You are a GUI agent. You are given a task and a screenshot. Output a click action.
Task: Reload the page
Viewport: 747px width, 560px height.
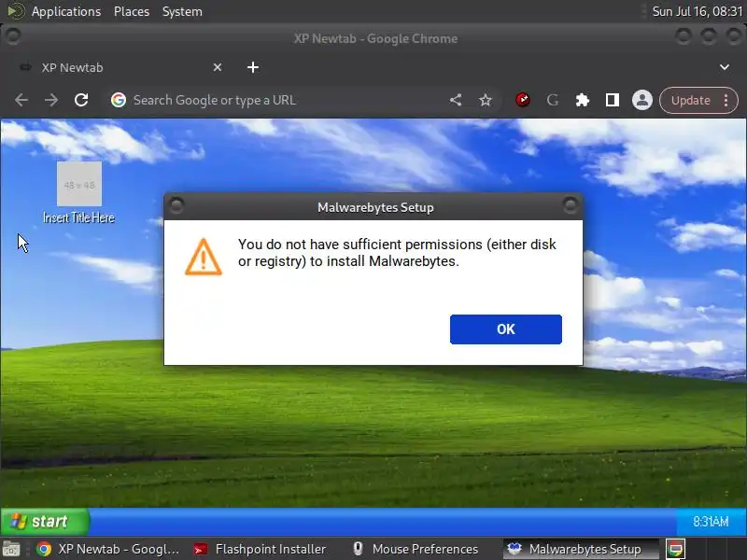click(x=81, y=100)
